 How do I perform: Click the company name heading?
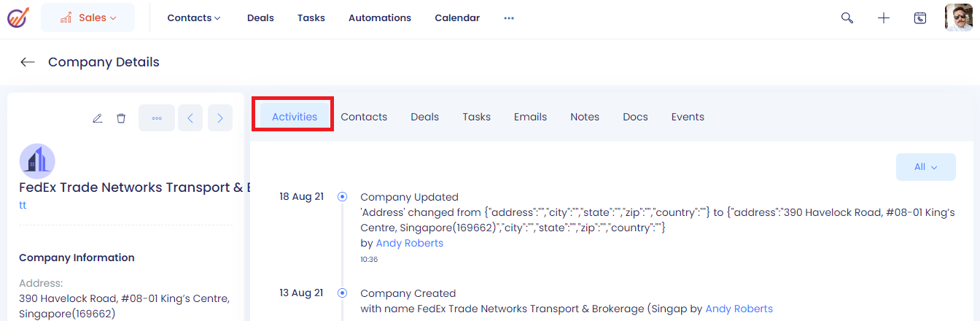coord(135,187)
